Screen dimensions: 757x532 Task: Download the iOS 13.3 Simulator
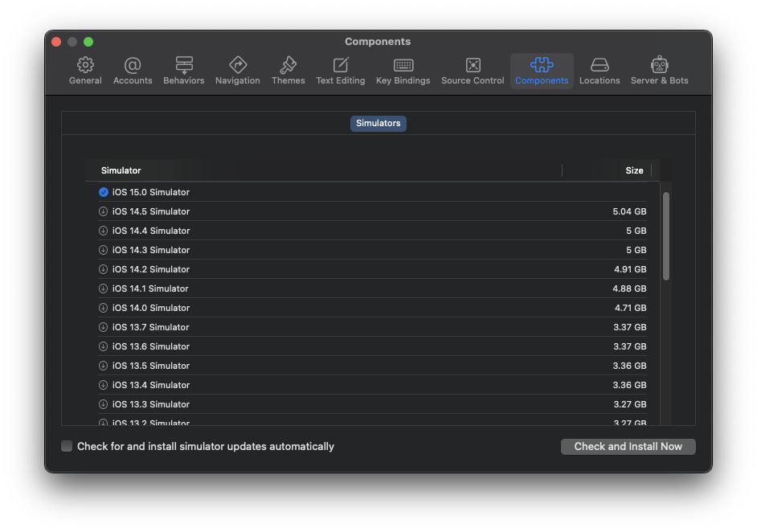(104, 404)
